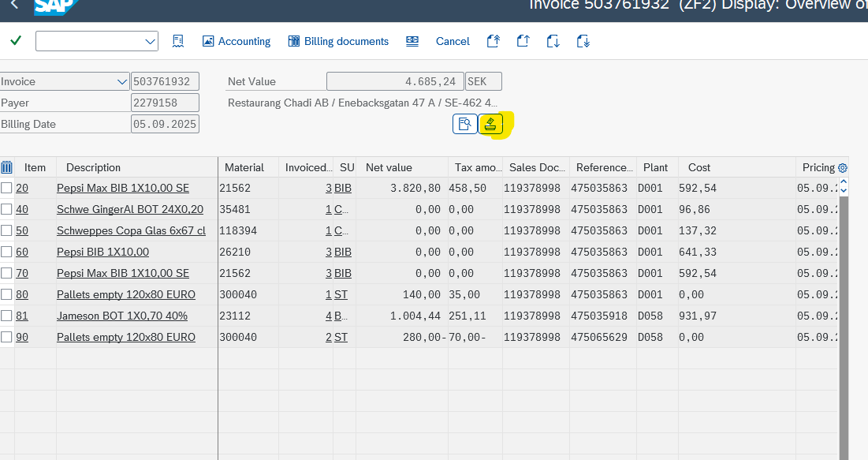The height and width of the screenshot is (460, 868).
Task: Click the magnifier document details icon
Action: [465, 124]
